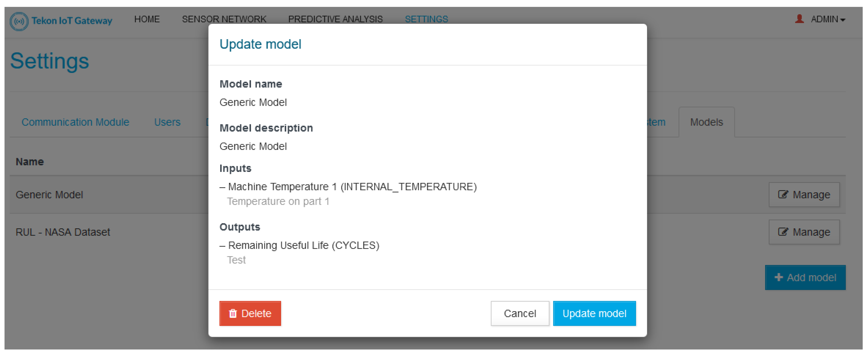Image resolution: width=868 pixels, height=355 pixels.
Task: Select Machine Temperature 1 input entry
Action: click(x=352, y=187)
